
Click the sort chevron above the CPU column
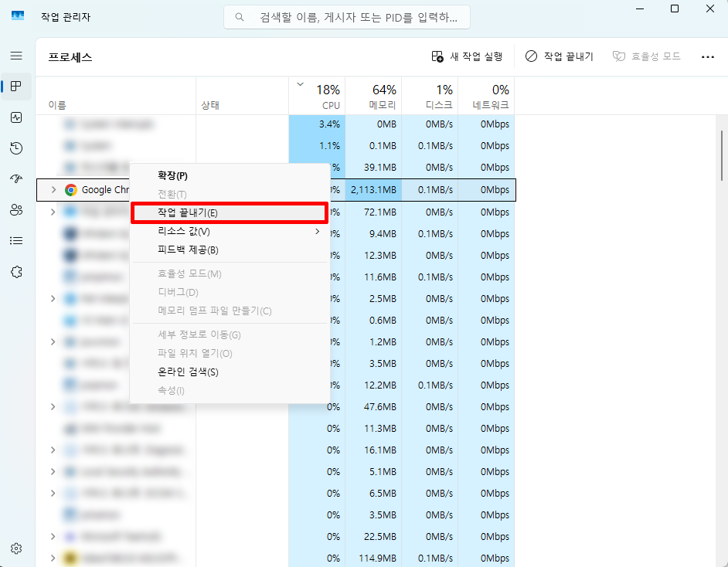click(x=300, y=85)
